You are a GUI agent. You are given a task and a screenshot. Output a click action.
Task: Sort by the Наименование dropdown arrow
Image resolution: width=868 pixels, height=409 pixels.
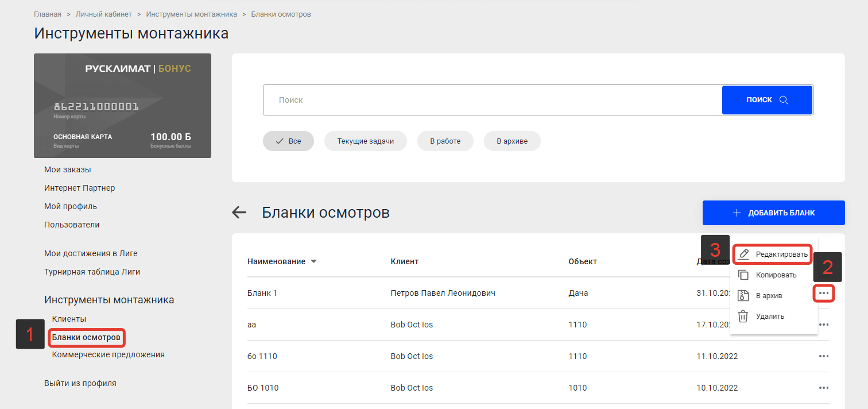(313, 261)
